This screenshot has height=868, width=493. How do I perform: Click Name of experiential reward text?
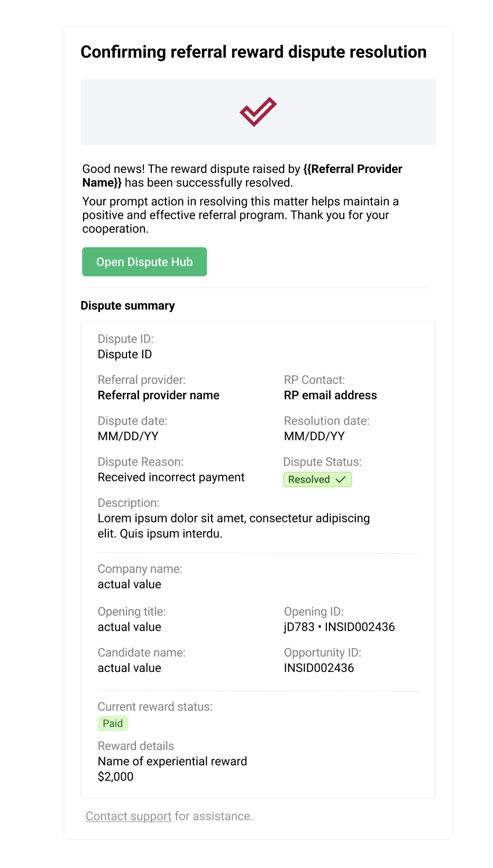tap(172, 761)
